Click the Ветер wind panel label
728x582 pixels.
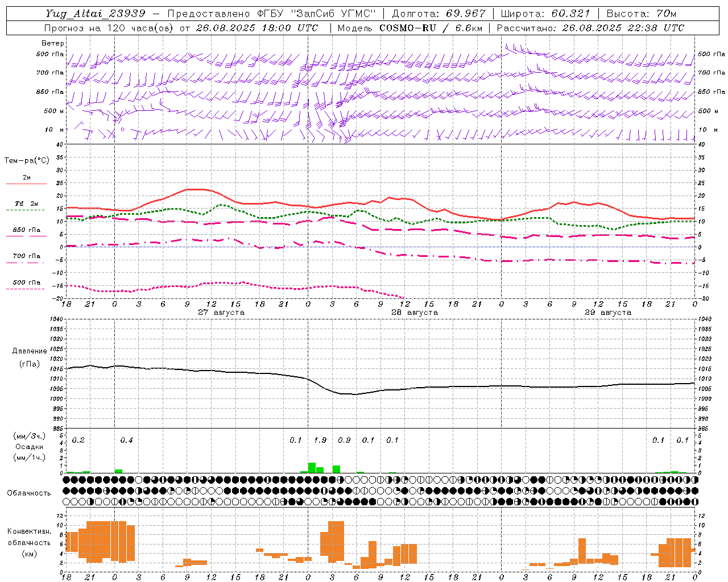(53, 43)
